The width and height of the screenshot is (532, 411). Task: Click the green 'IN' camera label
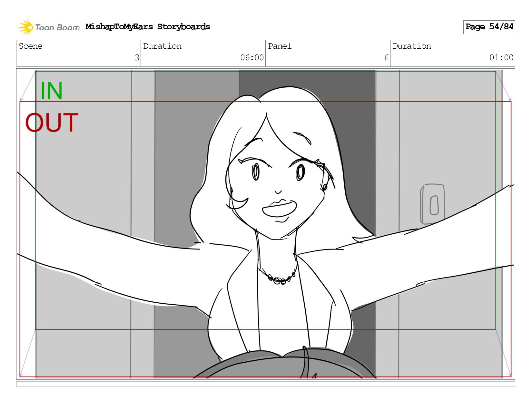point(51,91)
